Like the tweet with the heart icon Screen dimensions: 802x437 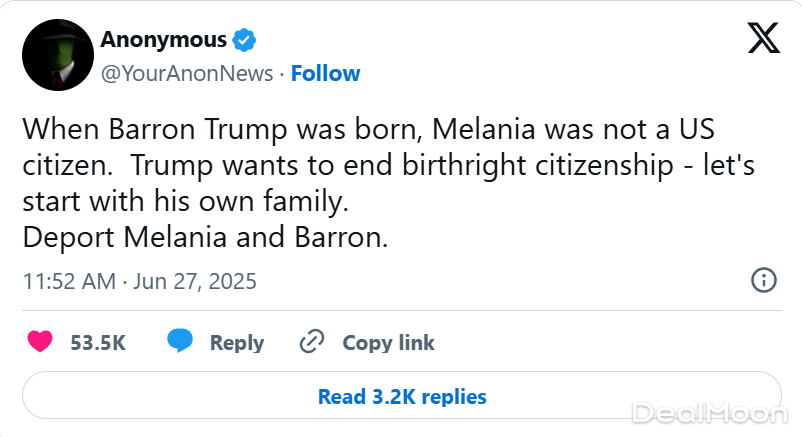click(x=40, y=342)
